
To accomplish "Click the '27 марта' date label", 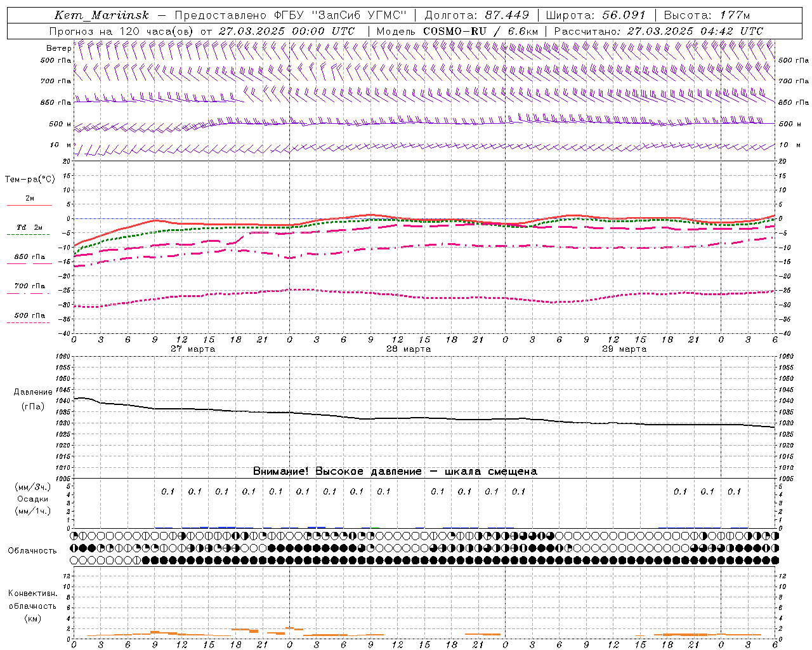I will pos(193,349).
